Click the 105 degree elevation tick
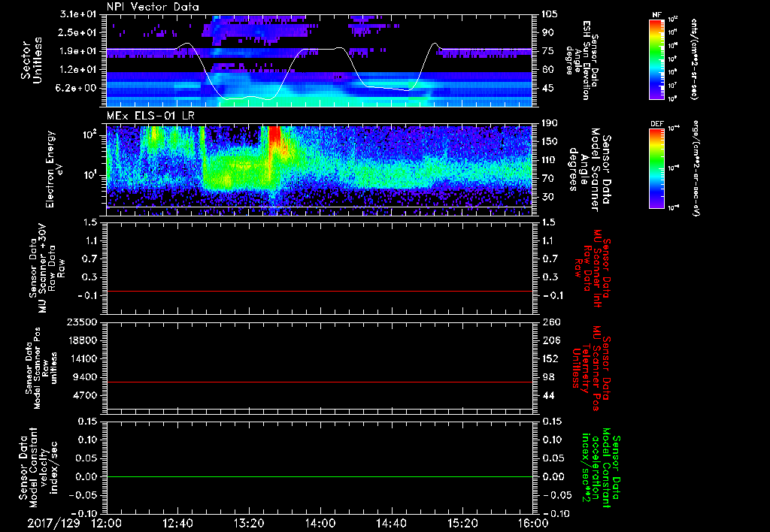Viewport: 770px width, 532px height. [x=549, y=14]
